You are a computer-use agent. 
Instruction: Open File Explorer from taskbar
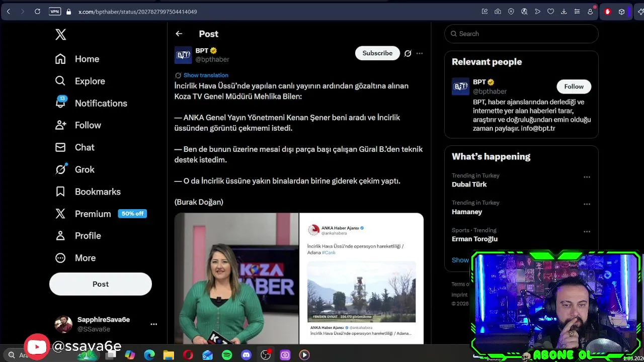(x=169, y=355)
